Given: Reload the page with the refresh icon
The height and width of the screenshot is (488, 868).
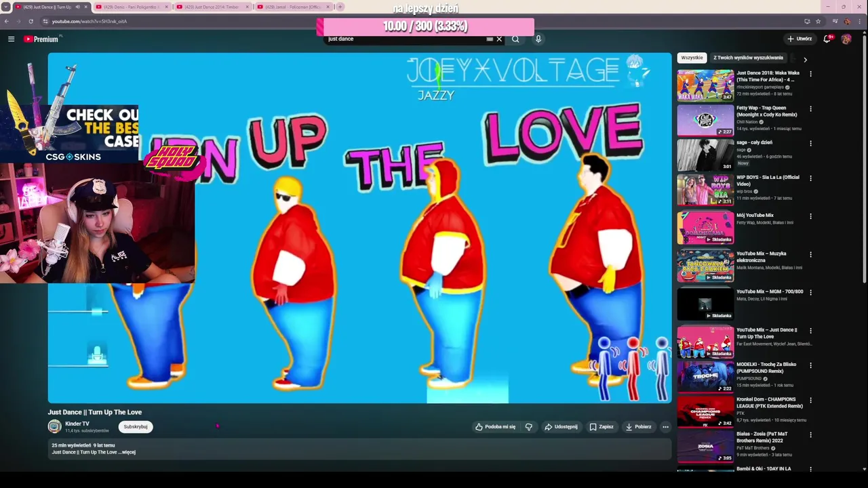Looking at the screenshot, I should pos(31,21).
